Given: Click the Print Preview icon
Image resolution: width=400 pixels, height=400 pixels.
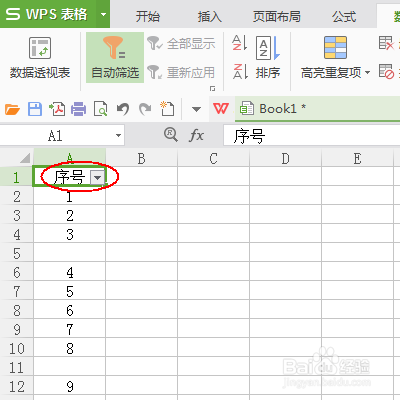Looking at the screenshot, I should 100,109.
